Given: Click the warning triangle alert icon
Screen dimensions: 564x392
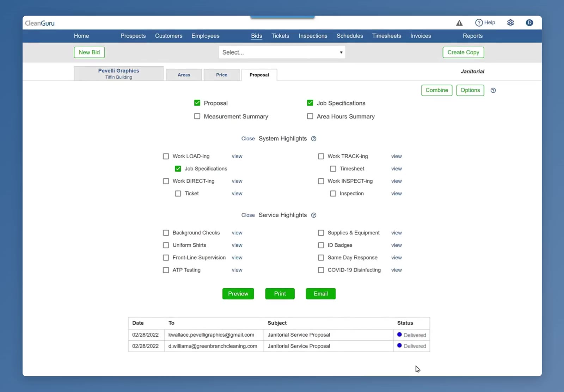Looking at the screenshot, I should coord(459,23).
